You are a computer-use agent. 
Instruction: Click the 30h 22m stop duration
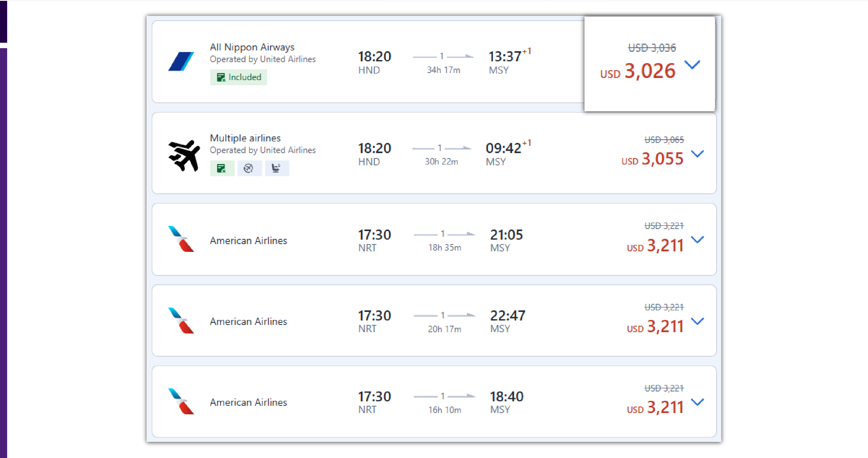pos(442,162)
